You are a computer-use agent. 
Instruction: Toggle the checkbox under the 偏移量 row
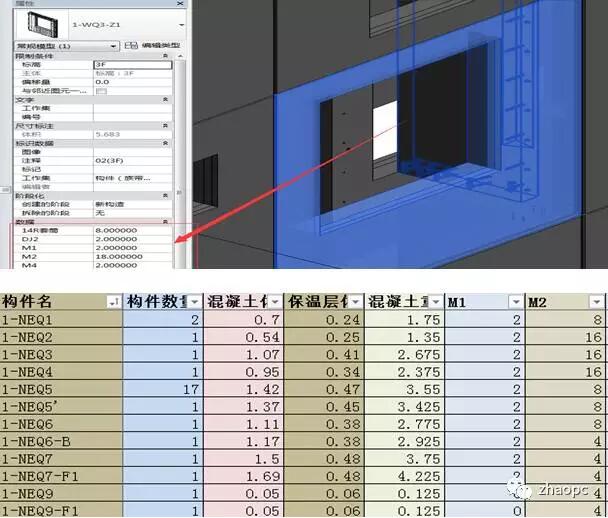101,91
